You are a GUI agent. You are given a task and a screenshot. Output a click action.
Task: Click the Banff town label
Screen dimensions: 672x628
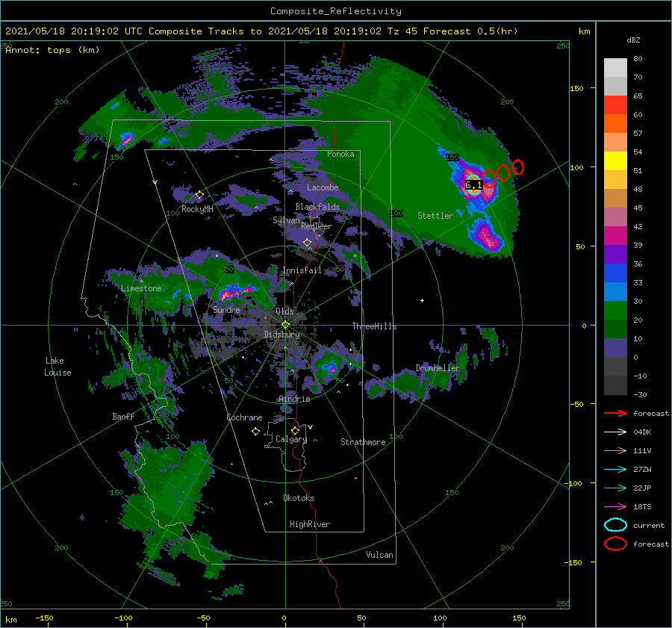click(123, 416)
